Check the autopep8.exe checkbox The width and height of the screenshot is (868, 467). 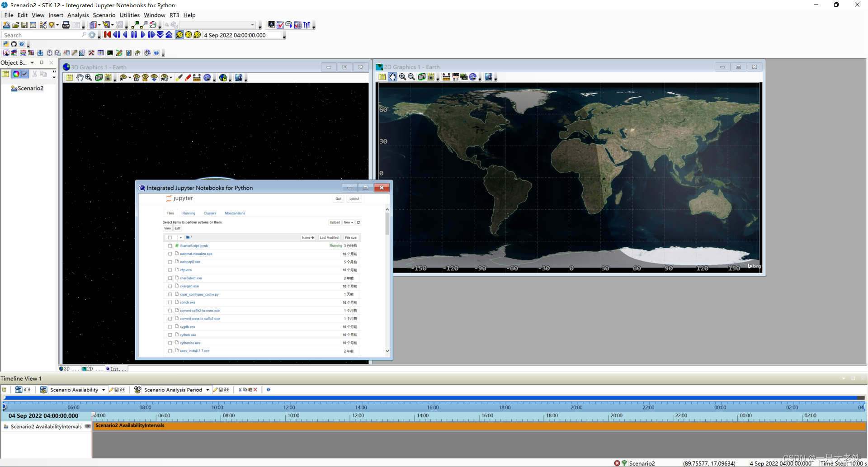tap(170, 262)
